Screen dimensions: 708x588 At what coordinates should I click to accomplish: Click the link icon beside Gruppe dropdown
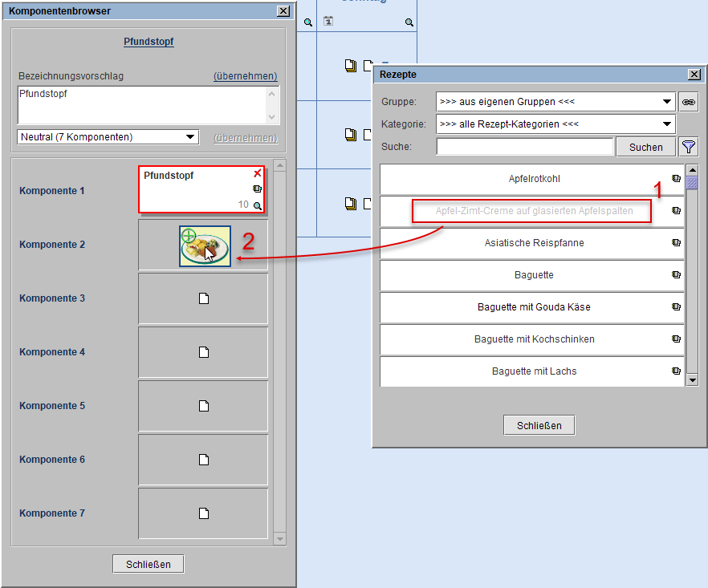coord(688,102)
